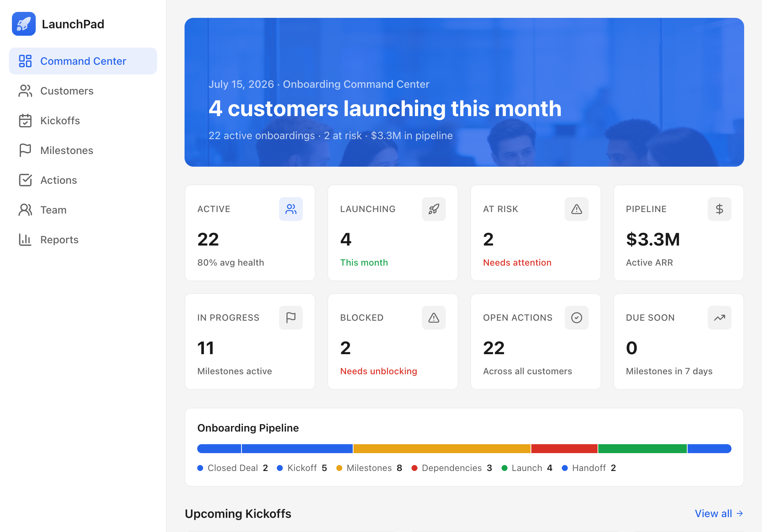Screen dimensions: 762x532
Task: Click the red Needs unblocking label
Action: [378, 371]
